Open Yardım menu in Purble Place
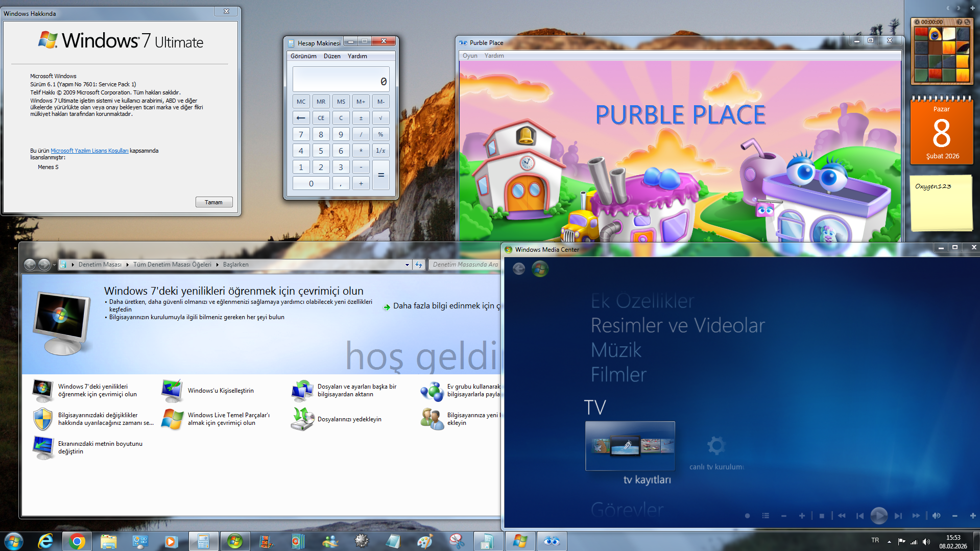980x551 pixels. coord(494,56)
